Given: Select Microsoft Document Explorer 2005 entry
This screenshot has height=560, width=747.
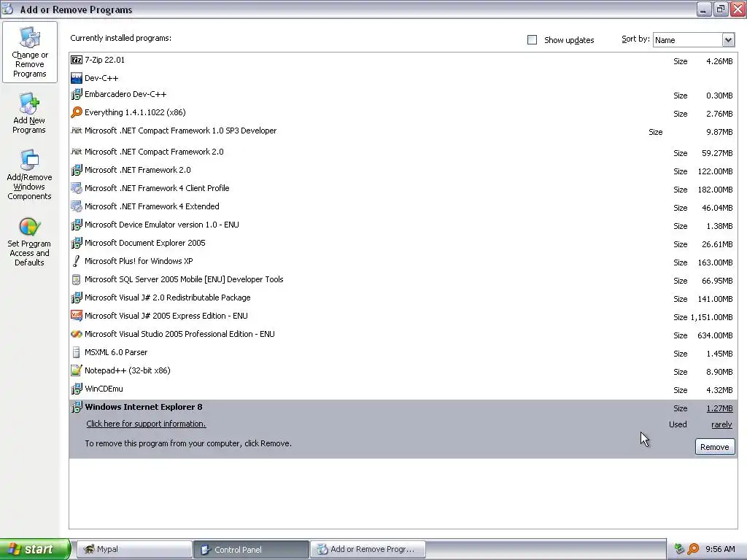Looking at the screenshot, I should pyautogui.click(x=403, y=244).
